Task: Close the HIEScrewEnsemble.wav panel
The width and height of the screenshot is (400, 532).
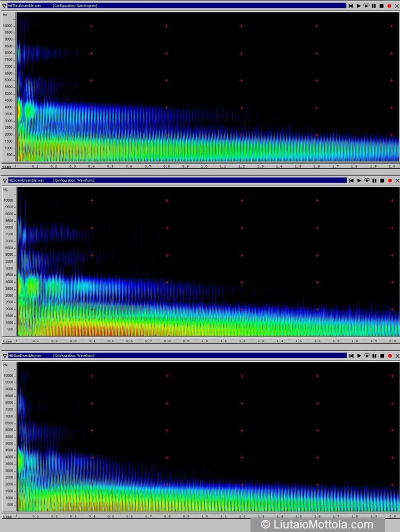Action: (x=397, y=181)
